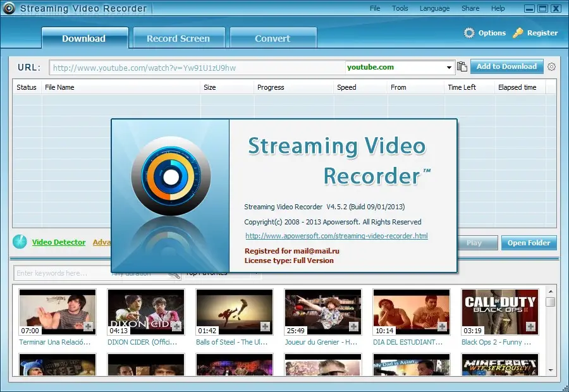Click the Options gear icon
Viewport: 569px width, 392px height.
pyautogui.click(x=469, y=33)
